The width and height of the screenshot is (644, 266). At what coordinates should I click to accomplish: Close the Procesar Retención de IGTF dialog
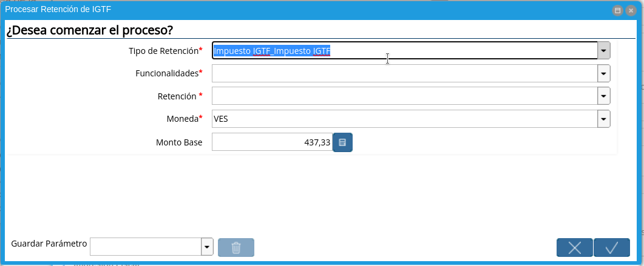click(631, 11)
